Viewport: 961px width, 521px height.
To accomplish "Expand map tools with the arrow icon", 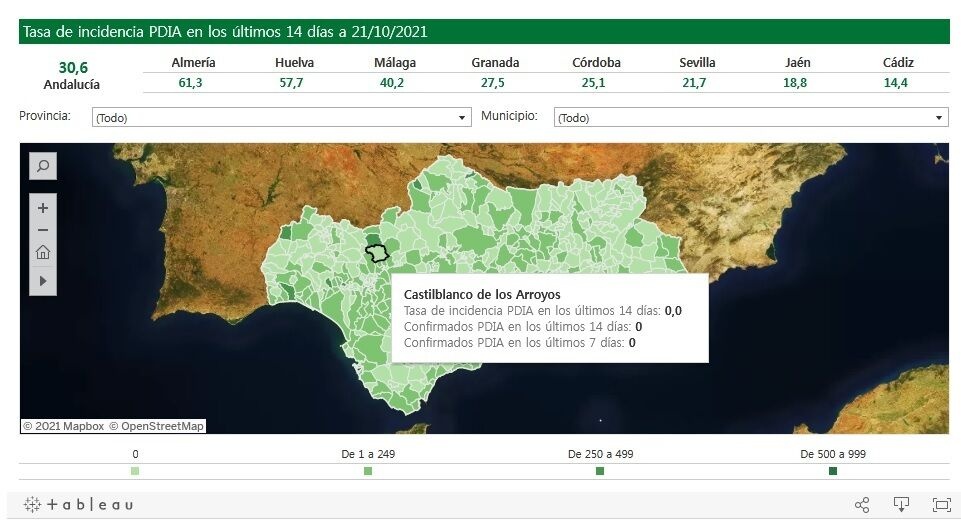I will coord(43,281).
